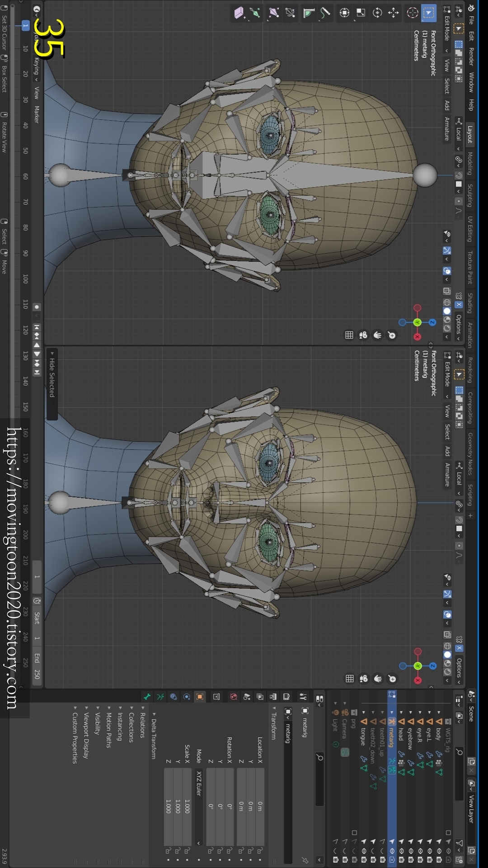Open the Armature data properties tab
Viewport: 488px width, 868px height.
point(160,697)
